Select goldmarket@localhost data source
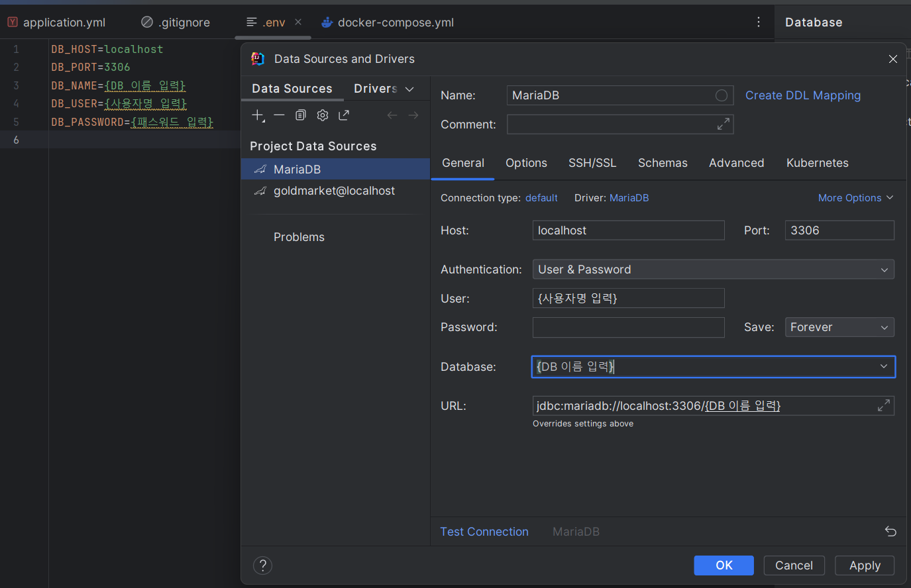This screenshot has height=588, width=911. tap(336, 191)
